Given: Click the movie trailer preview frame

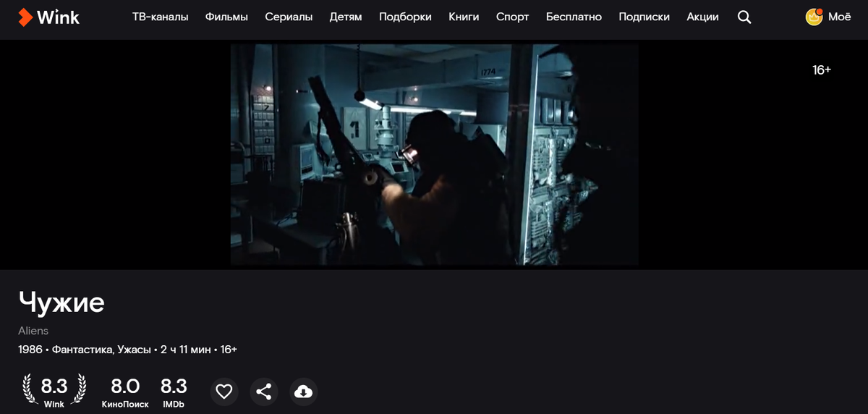Looking at the screenshot, I should pos(434,154).
